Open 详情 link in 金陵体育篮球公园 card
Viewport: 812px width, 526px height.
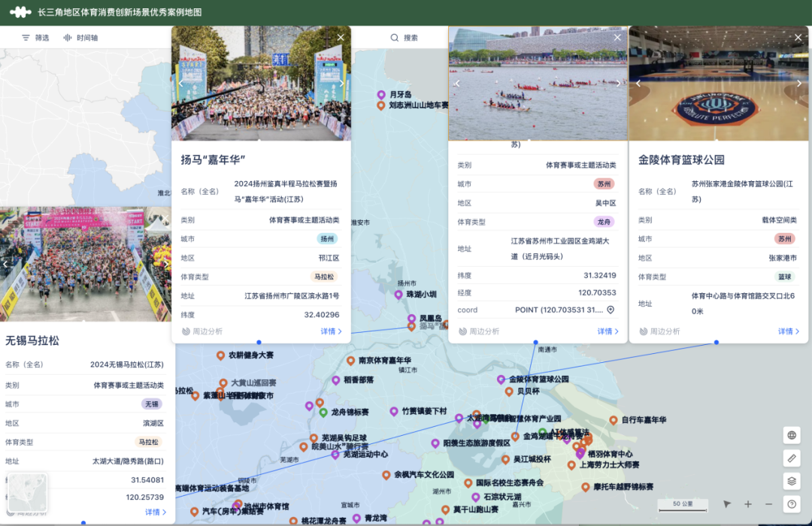(789, 331)
